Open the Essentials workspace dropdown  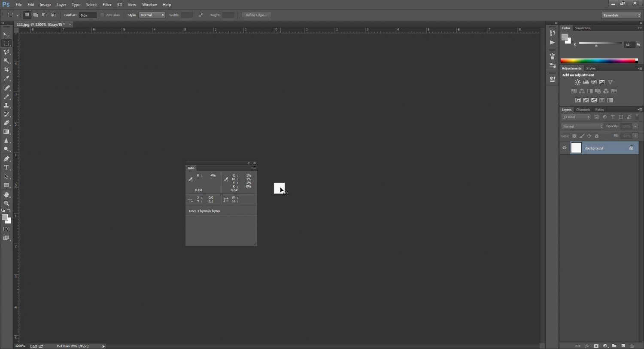point(621,15)
